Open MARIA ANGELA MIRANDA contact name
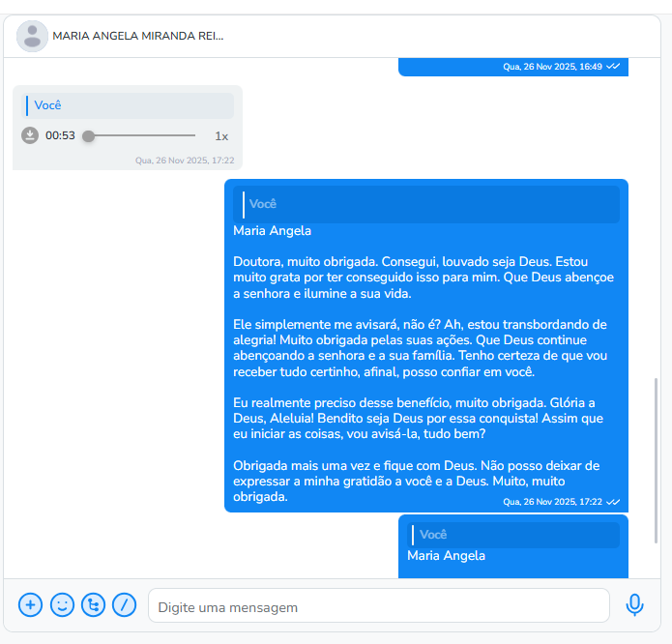This screenshot has height=644, width=672. click(x=138, y=36)
